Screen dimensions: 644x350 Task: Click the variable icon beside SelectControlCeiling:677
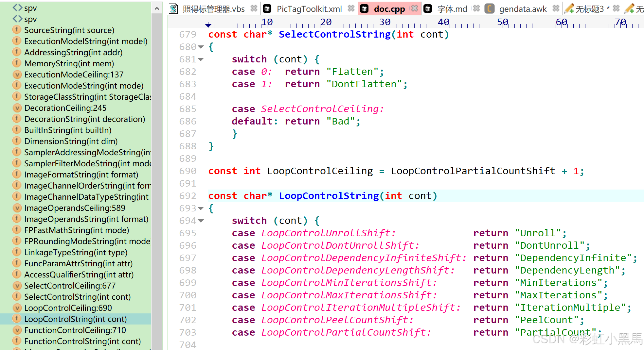point(17,286)
